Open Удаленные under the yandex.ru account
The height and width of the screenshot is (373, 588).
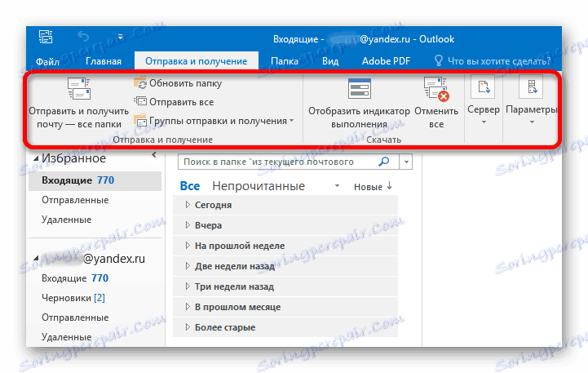click(66, 337)
